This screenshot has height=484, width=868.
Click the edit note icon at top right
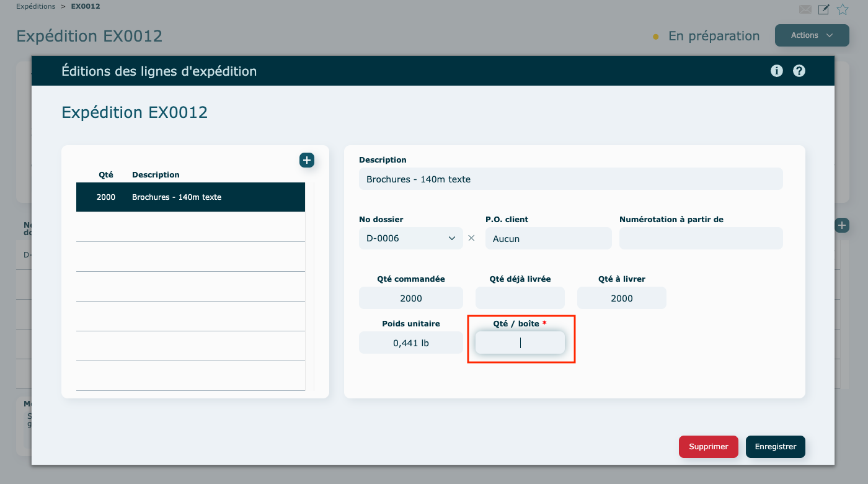pyautogui.click(x=823, y=9)
